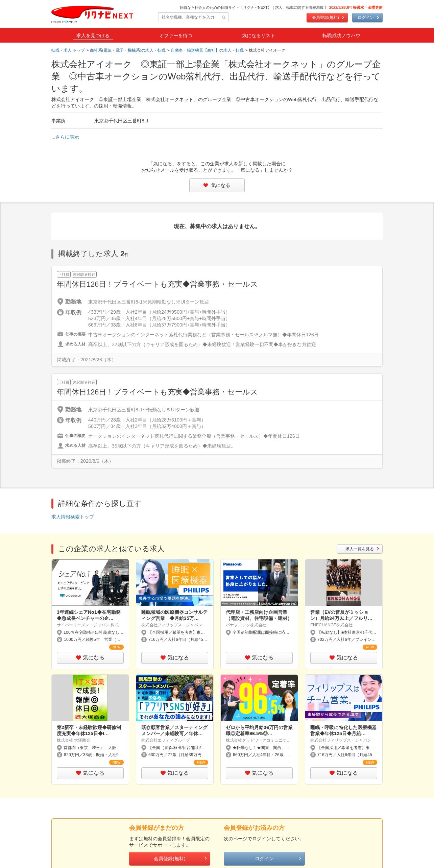Click yen icon on the ENECHANGE card

point(313,640)
